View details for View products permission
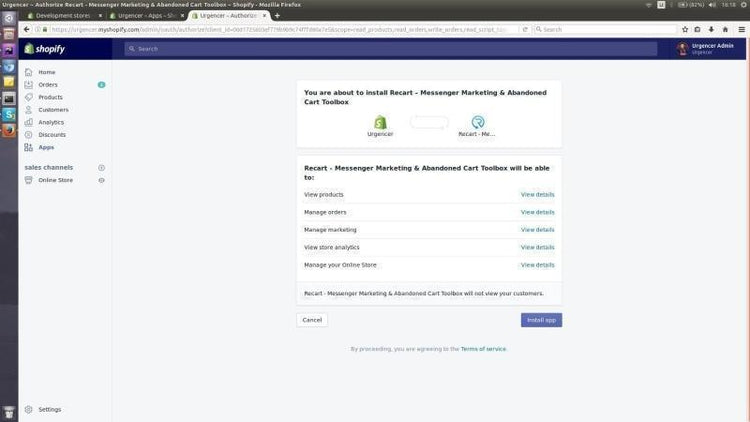Image resolution: width=750 pixels, height=422 pixels. [x=537, y=195]
